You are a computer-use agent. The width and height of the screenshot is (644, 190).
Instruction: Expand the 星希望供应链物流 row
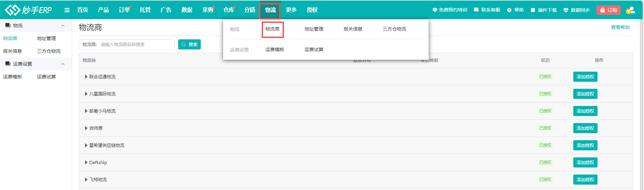(86, 145)
